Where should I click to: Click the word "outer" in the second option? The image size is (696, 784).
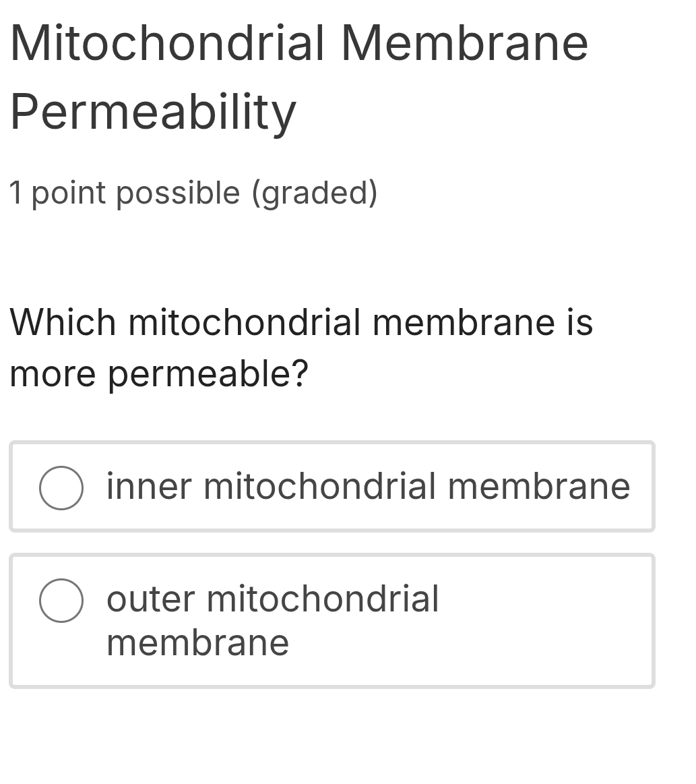pyautogui.click(x=150, y=599)
